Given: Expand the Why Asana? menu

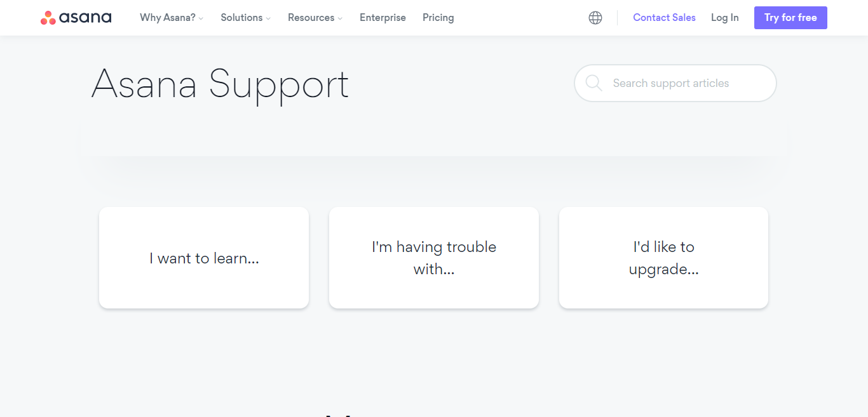Looking at the screenshot, I should 172,18.
